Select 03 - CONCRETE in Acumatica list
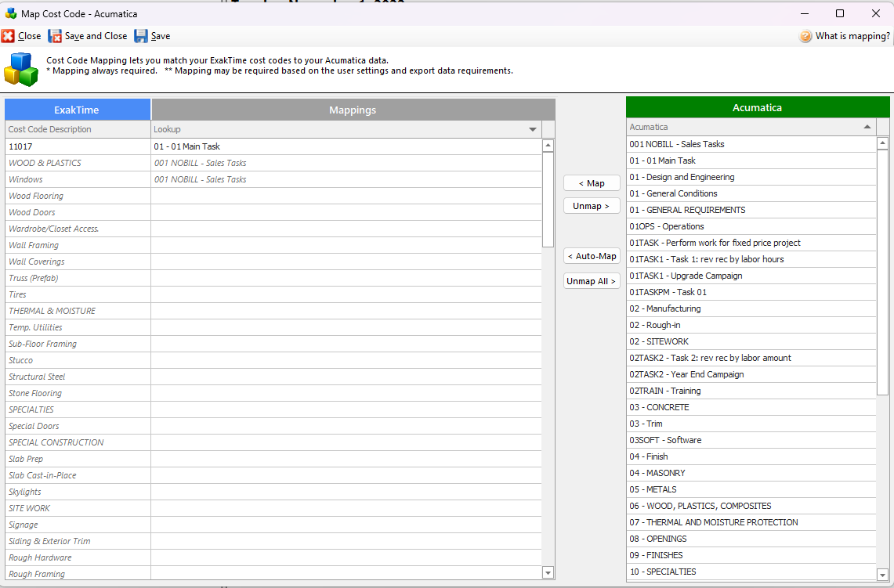This screenshot has height=588, width=894. 751,407
